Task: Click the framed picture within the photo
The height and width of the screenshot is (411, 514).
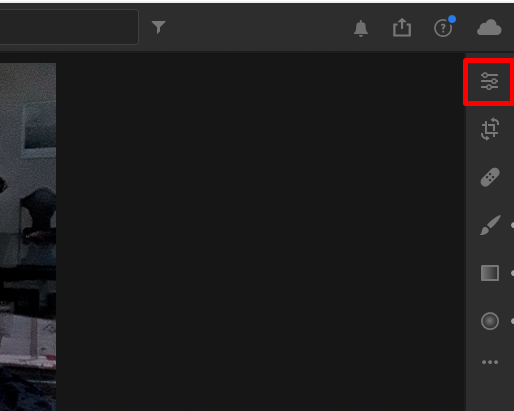Action: click(39, 129)
